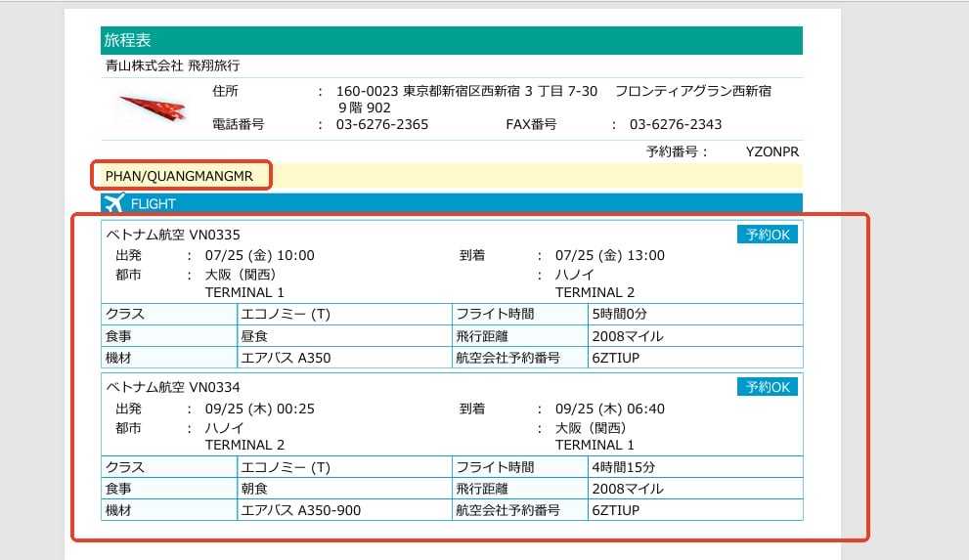969x560 pixels.
Task: Select the passenger name PHAN/QUANGMANGMR
Action: (x=179, y=176)
